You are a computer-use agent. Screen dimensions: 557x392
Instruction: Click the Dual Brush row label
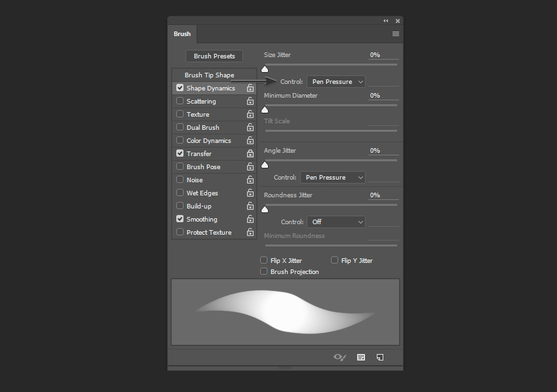tap(203, 128)
